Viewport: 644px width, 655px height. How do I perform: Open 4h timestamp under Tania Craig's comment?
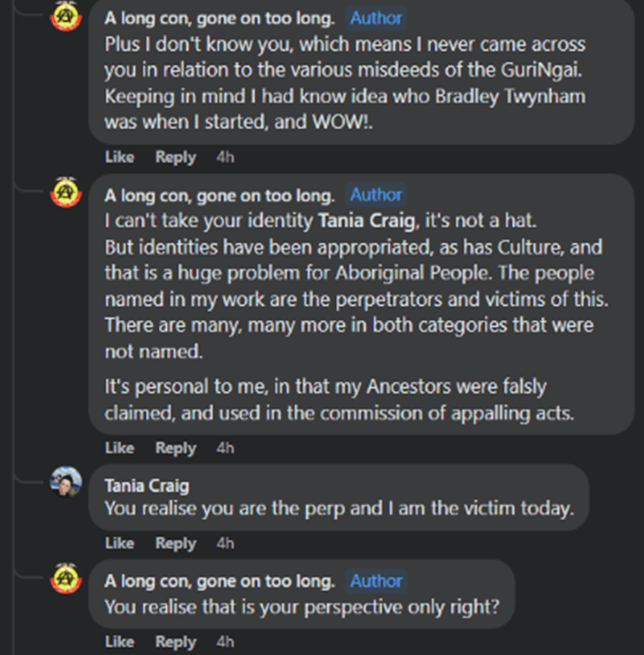225,544
